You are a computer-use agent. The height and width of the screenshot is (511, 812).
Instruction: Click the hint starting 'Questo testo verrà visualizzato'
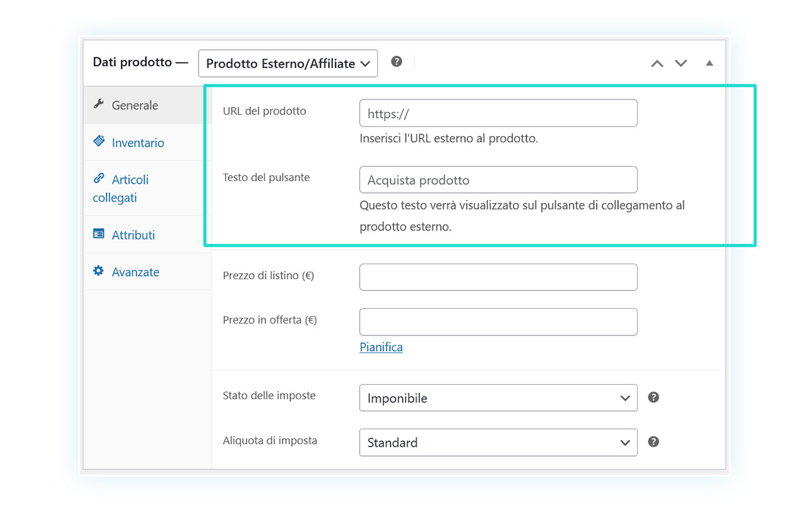pyautogui.click(x=522, y=216)
